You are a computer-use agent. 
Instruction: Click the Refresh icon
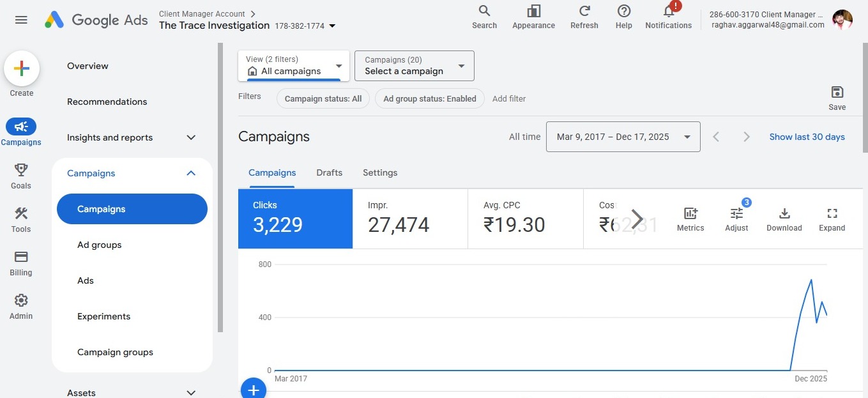tap(584, 11)
